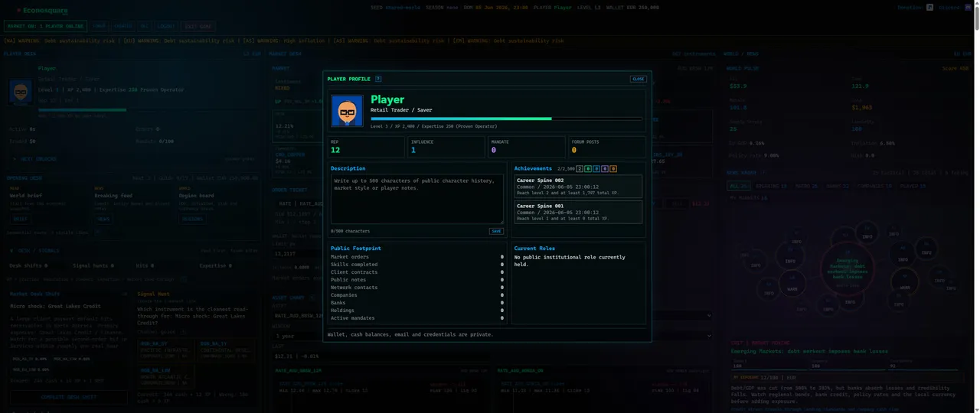The image size is (980, 413).
Task: Select the MANDATE stat card
Action: (x=527, y=147)
